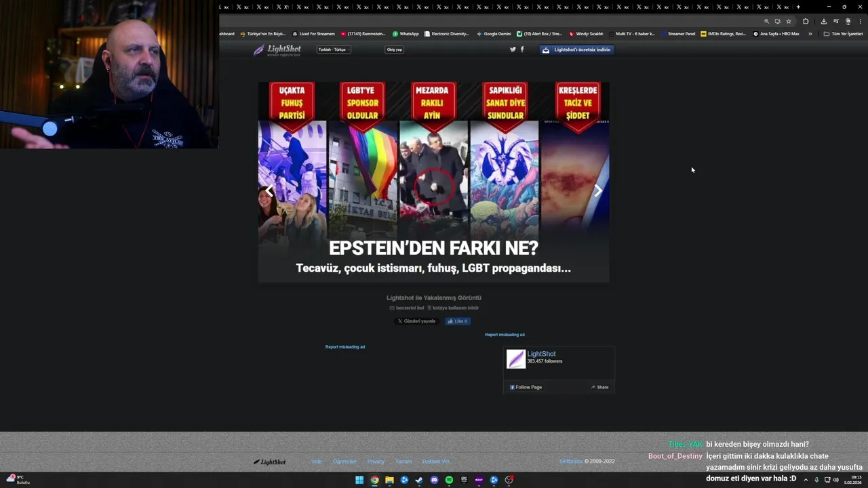The width and height of the screenshot is (868, 488).
Task: Click Share in Facebook widget
Action: tap(599, 387)
